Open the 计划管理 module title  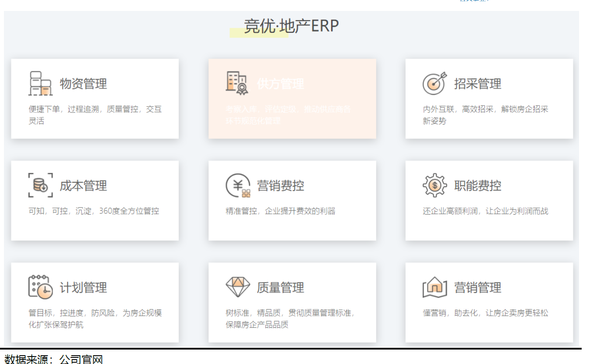tap(83, 288)
